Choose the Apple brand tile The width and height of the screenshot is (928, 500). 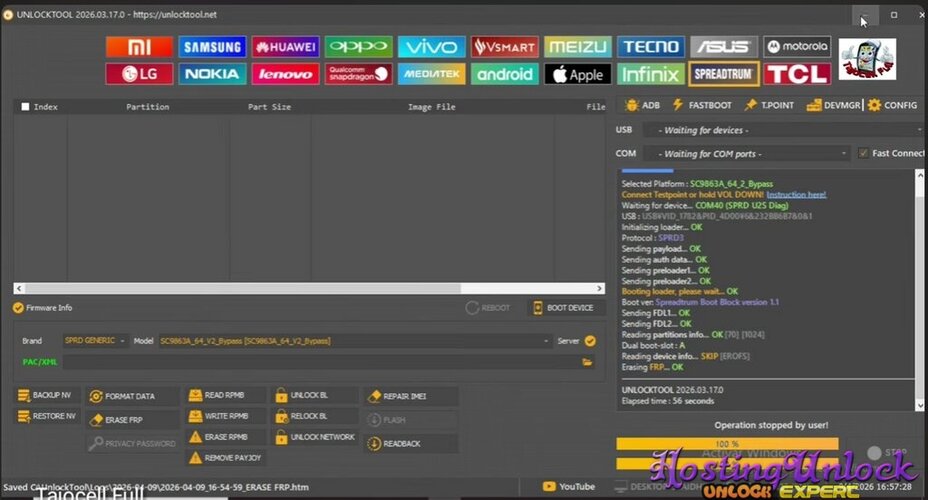click(x=578, y=74)
